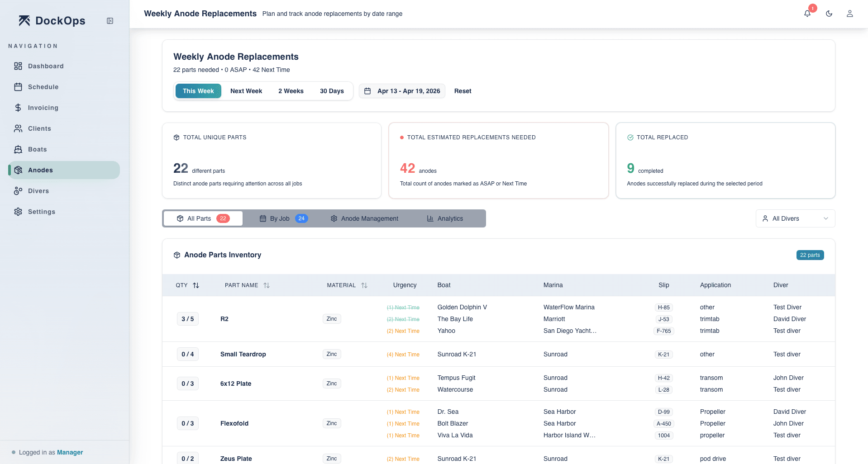Click the Manager role link
Image resolution: width=868 pixels, height=464 pixels.
(70, 452)
